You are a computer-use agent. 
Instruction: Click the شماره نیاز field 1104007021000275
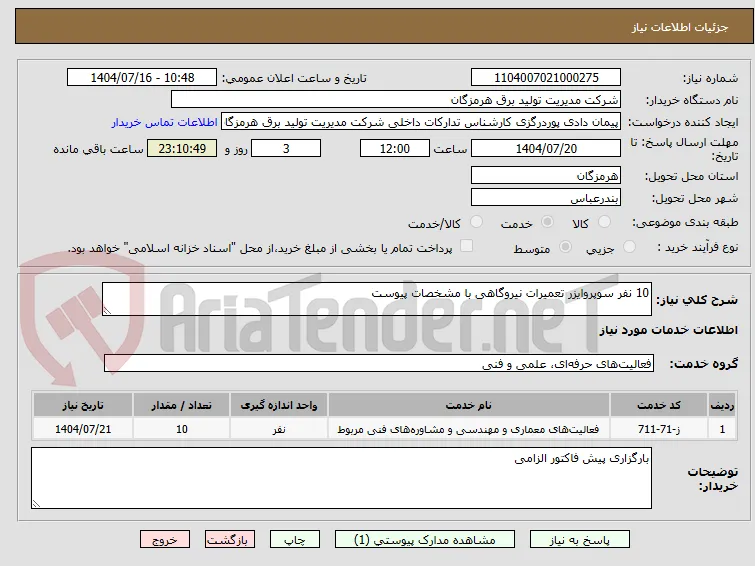[x=546, y=78]
